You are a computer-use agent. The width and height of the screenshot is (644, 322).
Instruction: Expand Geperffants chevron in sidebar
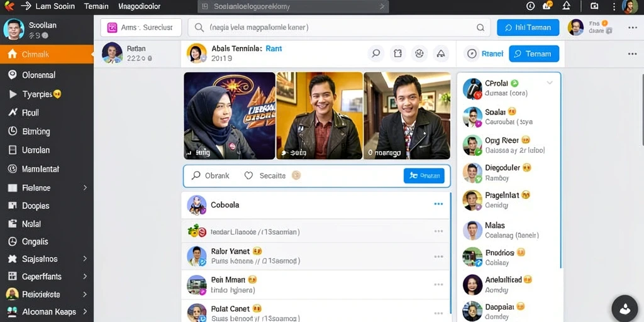(x=85, y=277)
